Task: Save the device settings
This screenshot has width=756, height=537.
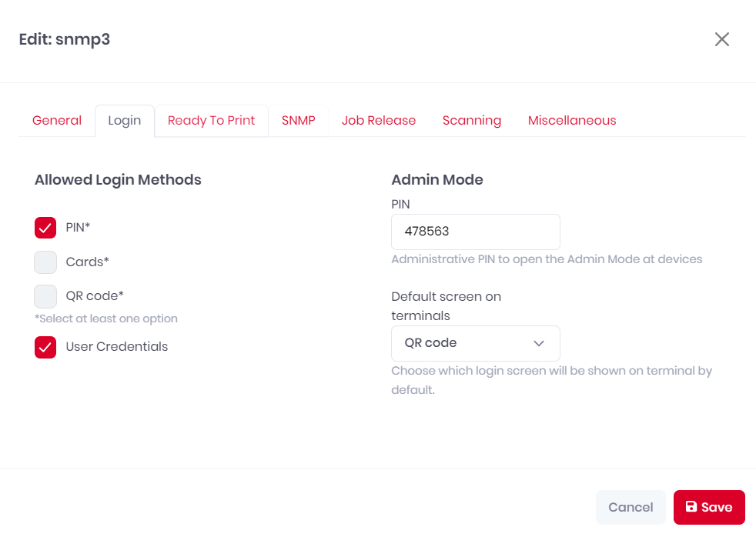Action: pyautogui.click(x=709, y=507)
